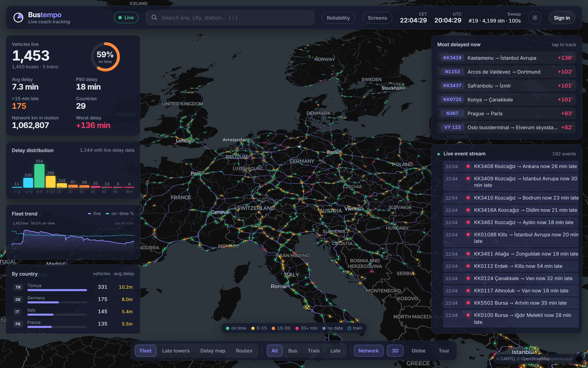
Task: Switch to the Delay map tab
Action: tap(213, 351)
